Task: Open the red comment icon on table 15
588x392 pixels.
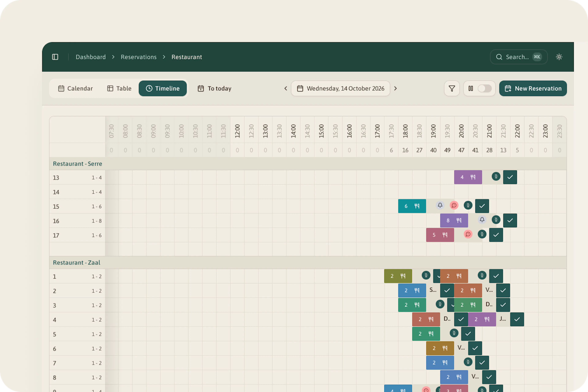Action: click(454, 205)
